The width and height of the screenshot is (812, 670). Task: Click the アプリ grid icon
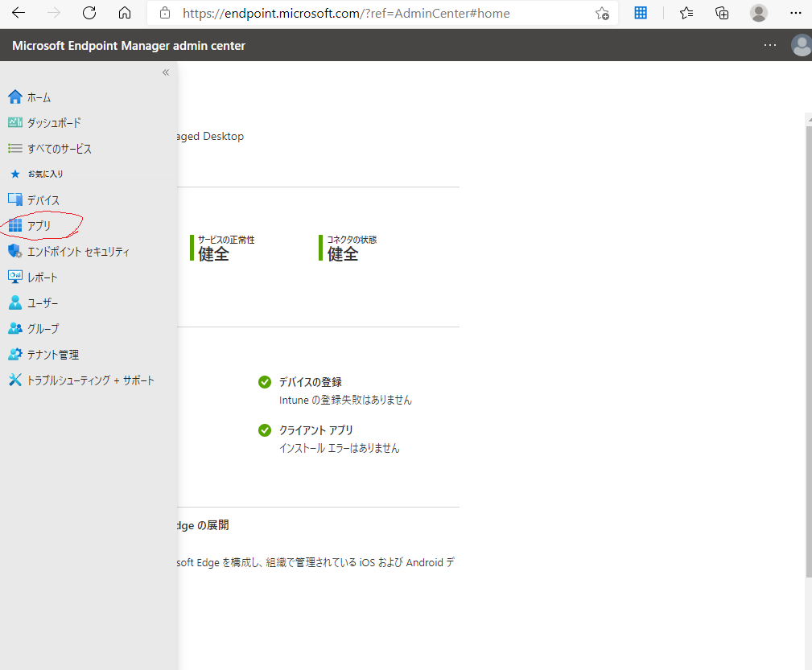pyautogui.click(x=15, y=225)
